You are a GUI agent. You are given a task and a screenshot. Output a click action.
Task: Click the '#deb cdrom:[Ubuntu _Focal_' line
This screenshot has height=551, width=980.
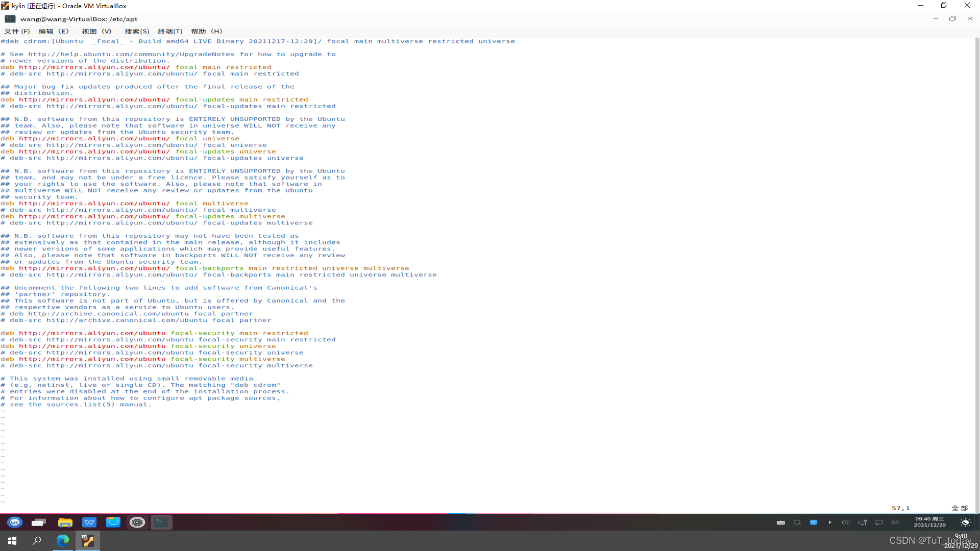[x=258, y=41]
